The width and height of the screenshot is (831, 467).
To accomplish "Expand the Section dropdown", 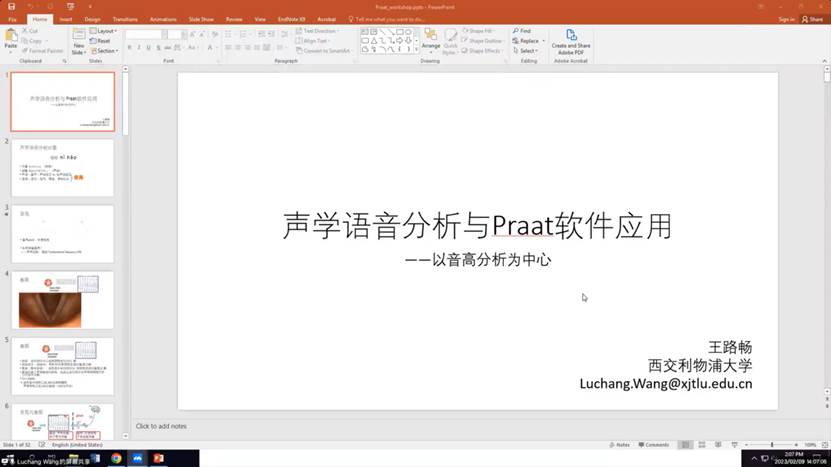I will [105, 51].
